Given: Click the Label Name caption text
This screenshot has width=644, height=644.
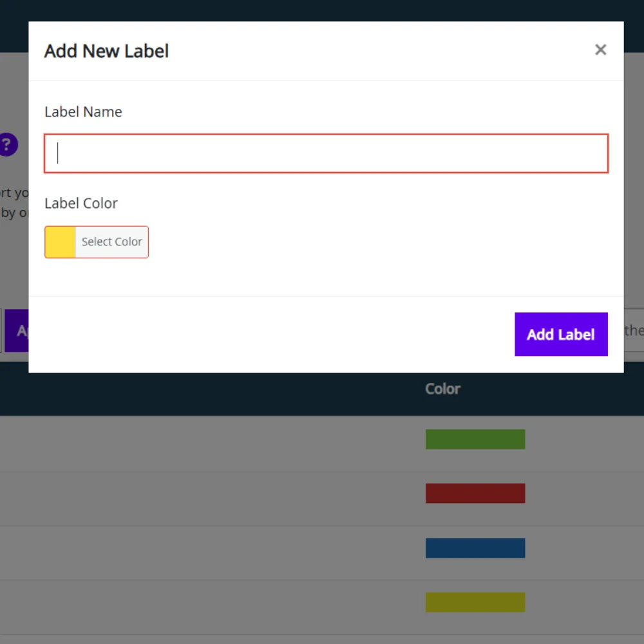Looking at the screenshot, I should (83, 112).
